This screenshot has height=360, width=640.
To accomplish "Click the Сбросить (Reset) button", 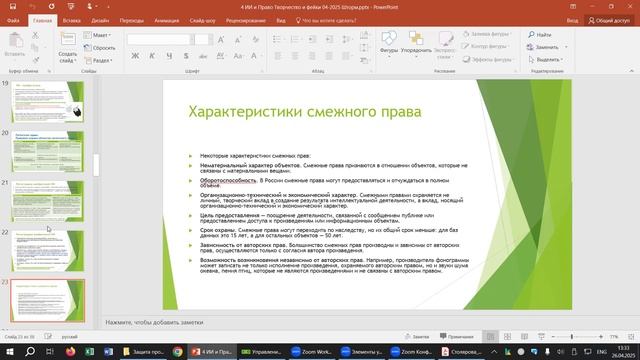I will point(100,48).
